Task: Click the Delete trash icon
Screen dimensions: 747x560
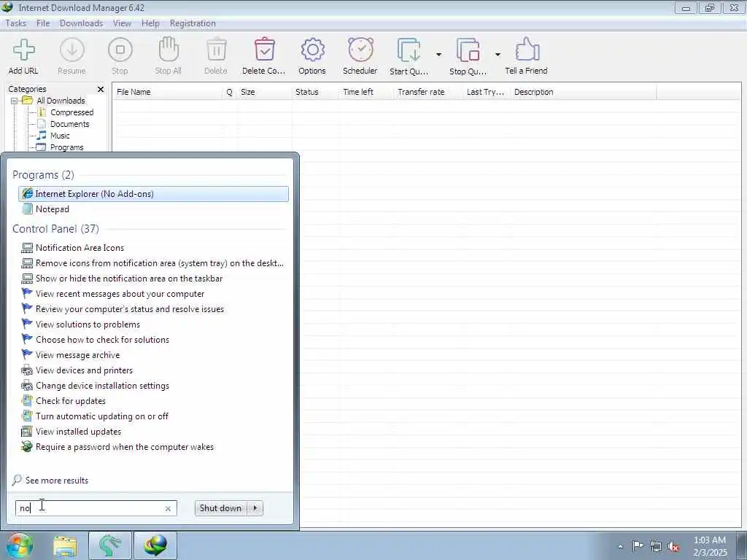Action: 216,50
